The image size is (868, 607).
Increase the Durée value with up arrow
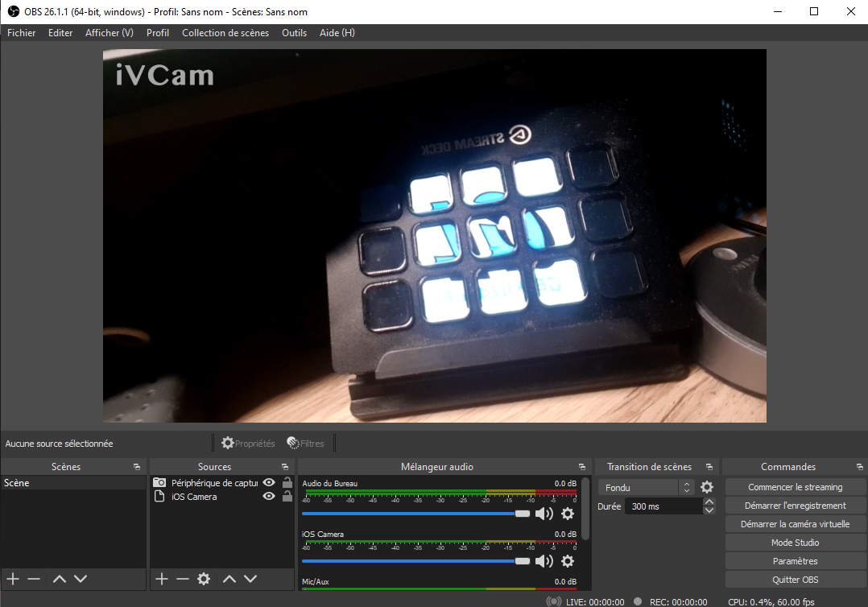[x=709, y=502]
